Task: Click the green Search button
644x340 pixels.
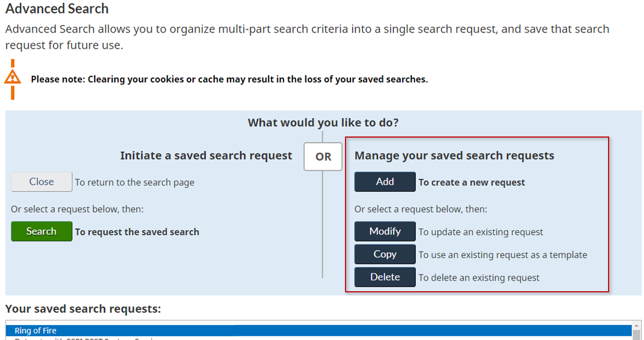Action: [x=41, y=231]
